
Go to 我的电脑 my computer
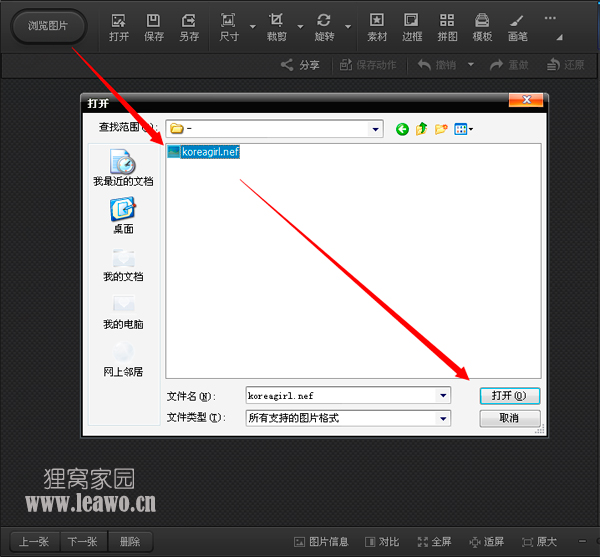coord(123,312)
